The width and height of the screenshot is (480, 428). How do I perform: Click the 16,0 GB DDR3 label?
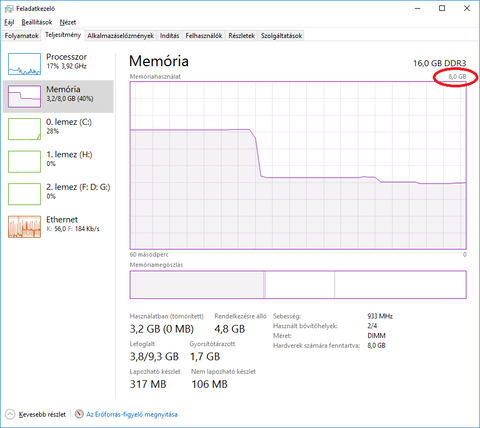(440, 63)
